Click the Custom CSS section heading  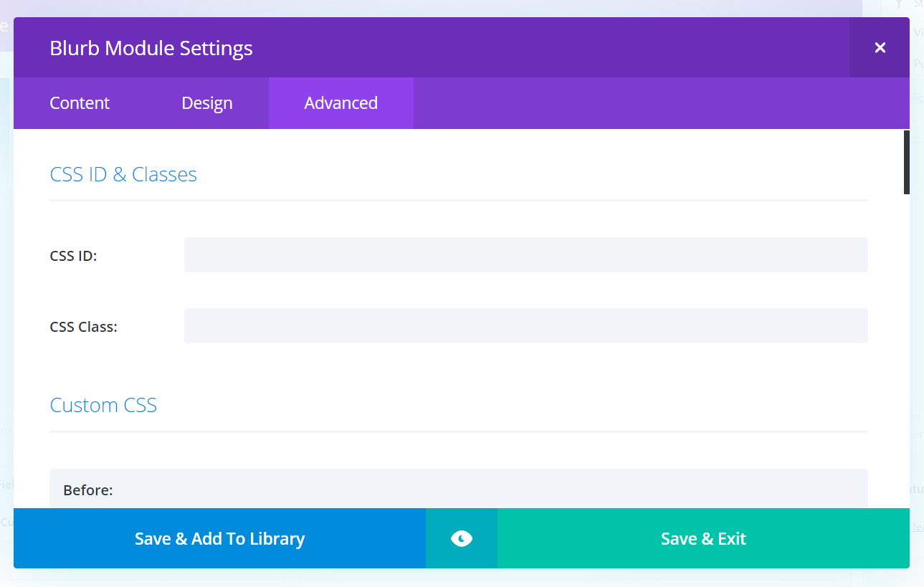[103, 405]
